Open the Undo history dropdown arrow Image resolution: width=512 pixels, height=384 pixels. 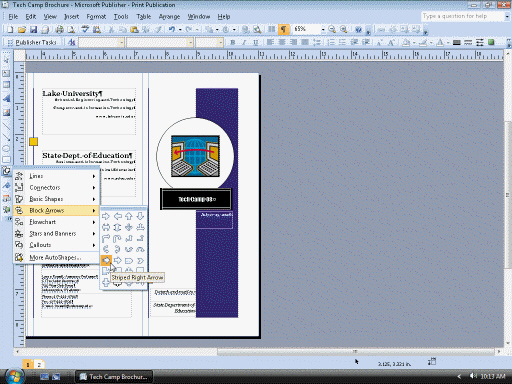180,30
